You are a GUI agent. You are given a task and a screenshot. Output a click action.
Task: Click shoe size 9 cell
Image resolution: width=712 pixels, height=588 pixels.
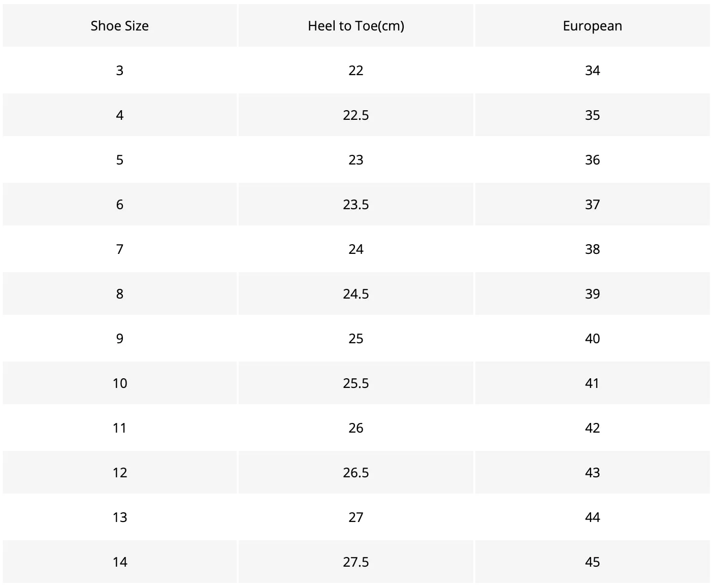pos(120,339)
